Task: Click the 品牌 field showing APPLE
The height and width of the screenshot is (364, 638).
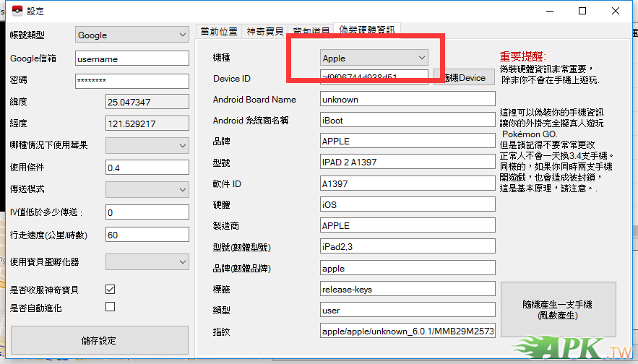Action: pos(408,141)
